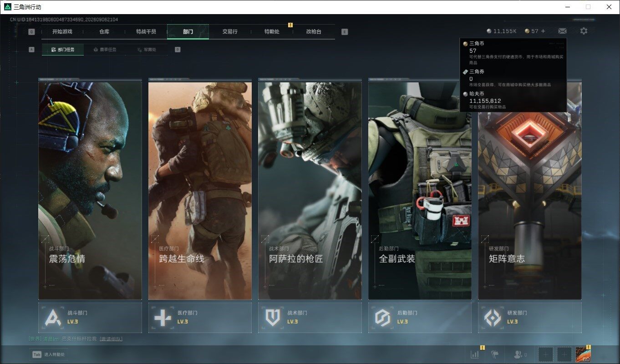Click the A key hint icon
Image resolution: width=620 pixels, height=364 pixels.
31,50
